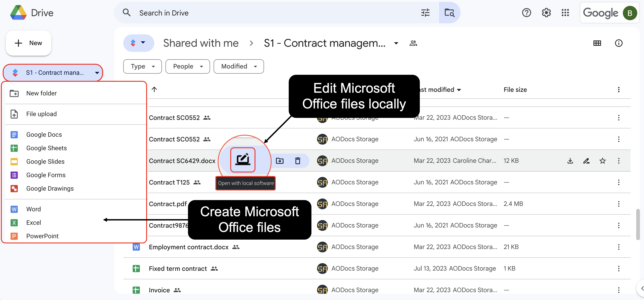Expand the Modified filter dropdown
Screen dimensions: 644x300
[x=239, y=66]
